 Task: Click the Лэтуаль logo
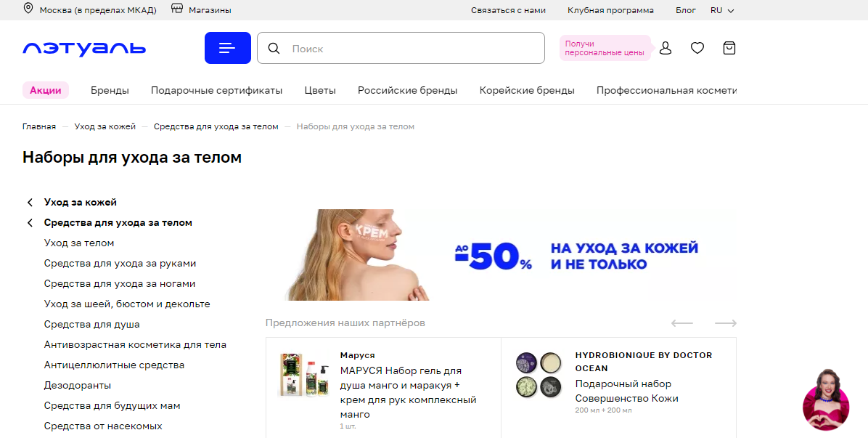pyautogui.click(x=84, y=49)
